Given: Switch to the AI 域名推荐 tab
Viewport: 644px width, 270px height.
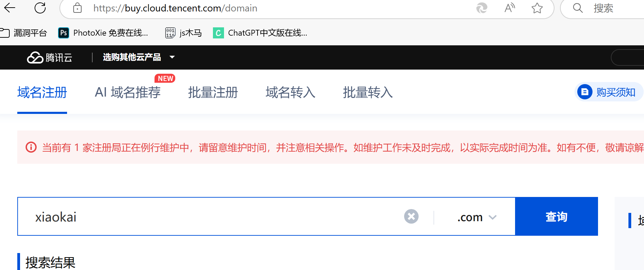Looking at the screenshot, I should pos(128,92).
